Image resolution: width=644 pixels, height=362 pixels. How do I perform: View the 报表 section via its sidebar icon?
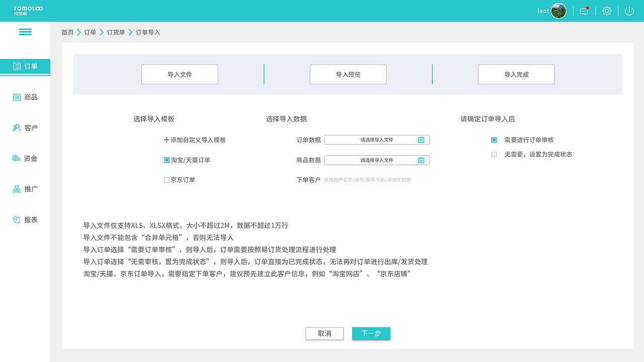coord(24,219)
